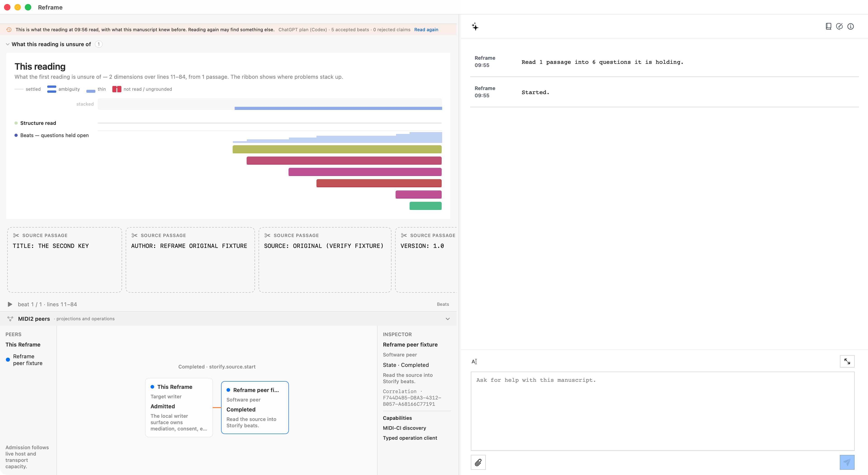The image size is (868, 475).
Task: Click the 'This Reframe' node card
Action: click(179, 407)
